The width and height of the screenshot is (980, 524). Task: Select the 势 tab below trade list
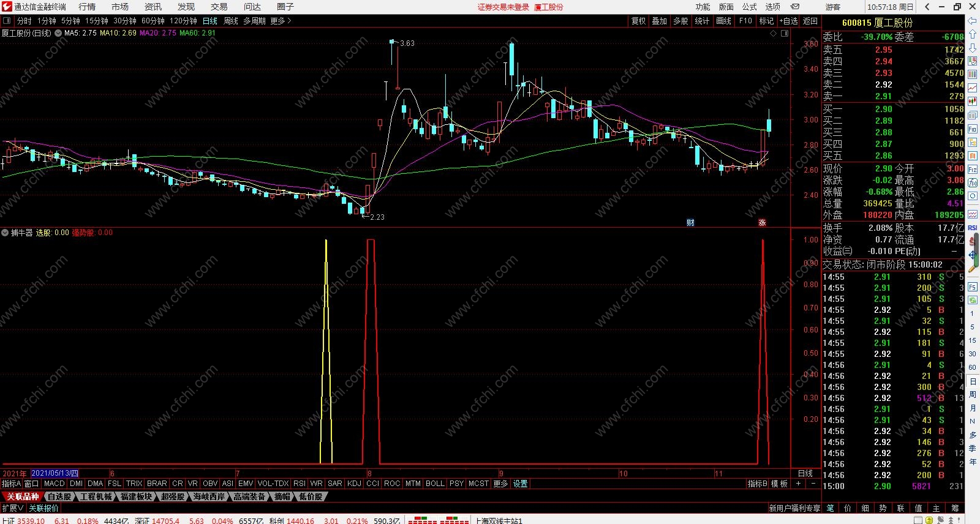pos(883,508)
